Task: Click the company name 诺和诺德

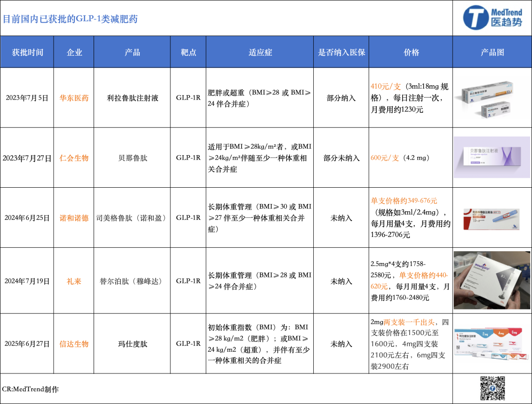Action: [x=74, y=218]
